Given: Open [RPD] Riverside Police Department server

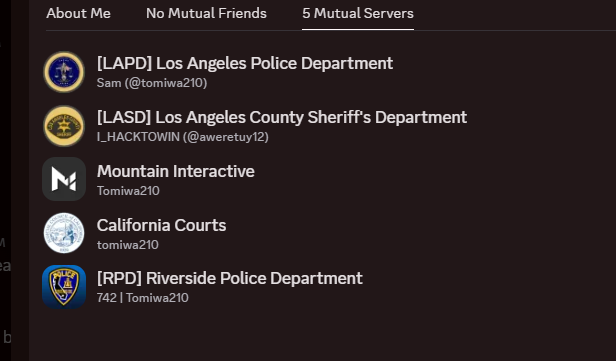Looking at the screenshot, I should 229,278.
